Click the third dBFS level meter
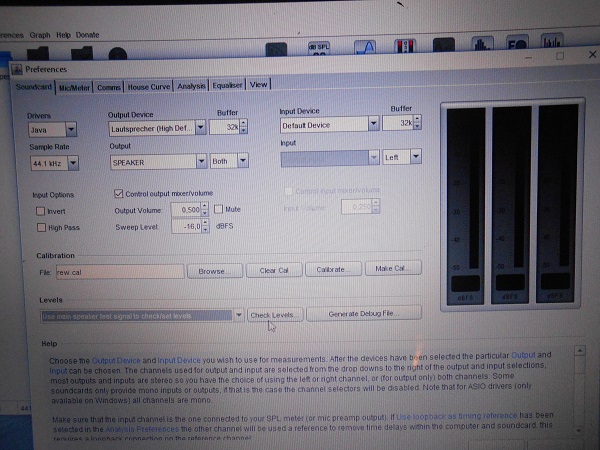The width and height of the screenshot is (600, 450). tap(556, 203)
